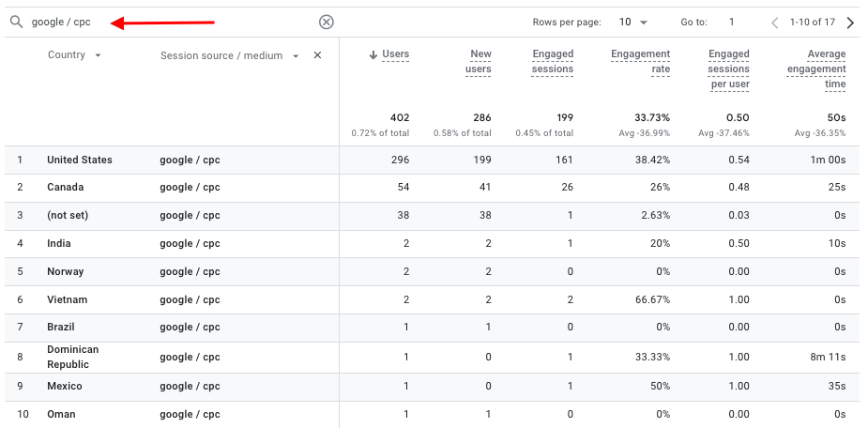This screenshot has height=428, width=868.
Task: Click the Dominican Republic country cell
Action: click(x=73, y=357)
